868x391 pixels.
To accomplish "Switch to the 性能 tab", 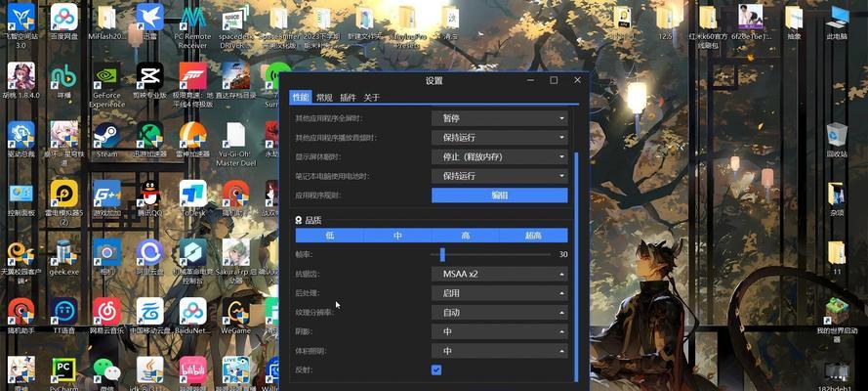I will pos(301,98).
